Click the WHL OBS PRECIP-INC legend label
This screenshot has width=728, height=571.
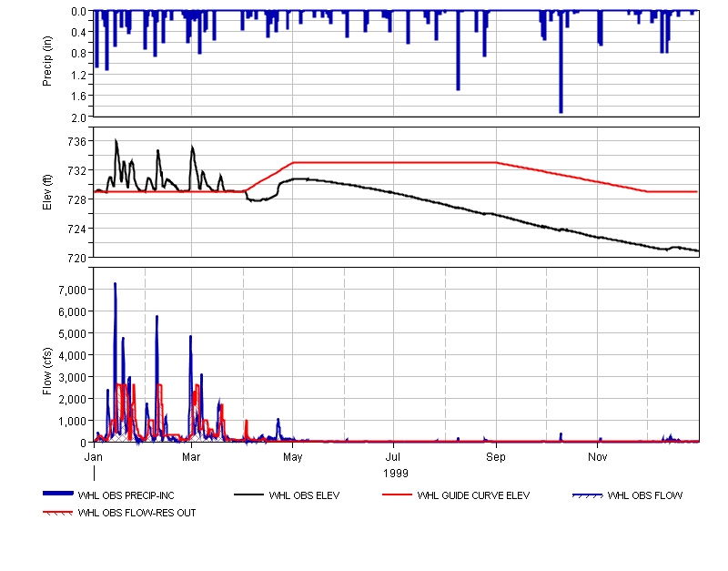point(126,495)
